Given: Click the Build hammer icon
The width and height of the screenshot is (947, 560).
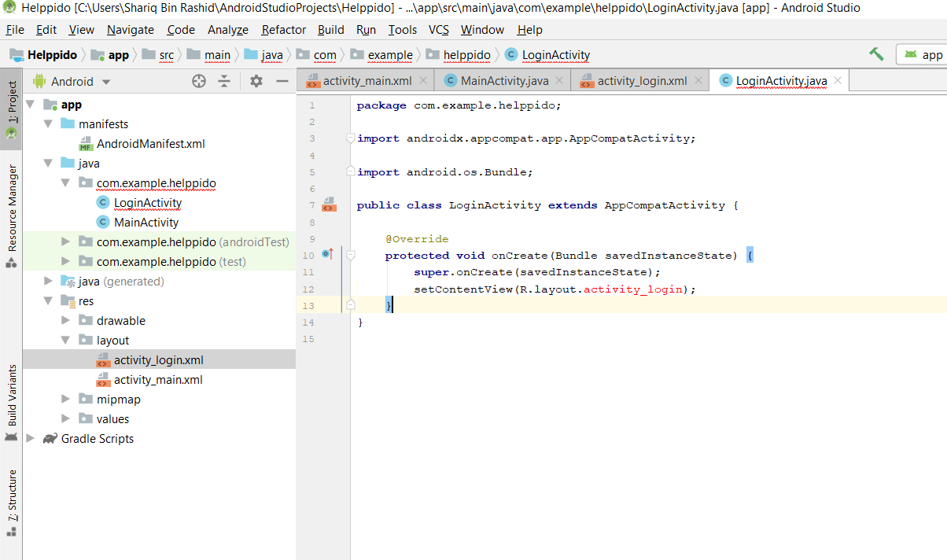Looking at the screenshot, I should tap(876, 53).
